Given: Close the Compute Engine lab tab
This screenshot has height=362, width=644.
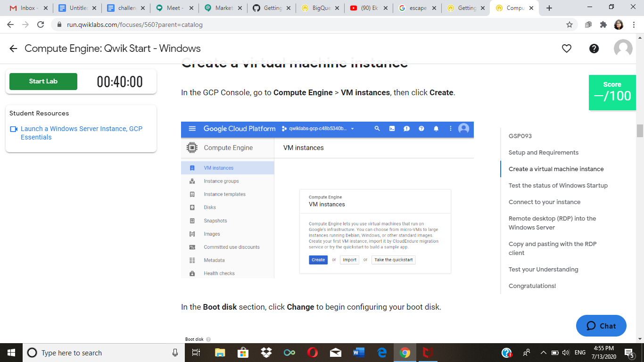Looking at the screenshot, I should 532,8.
